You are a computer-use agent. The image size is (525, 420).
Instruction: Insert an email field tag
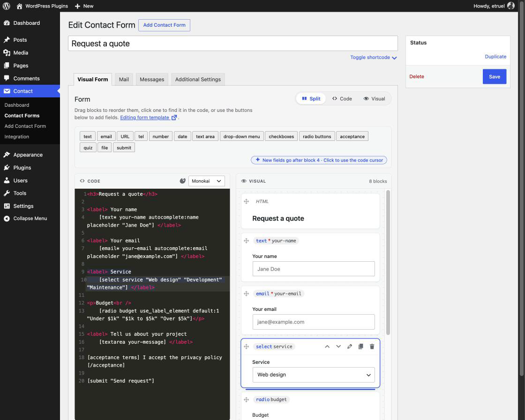tap(106, 136)
